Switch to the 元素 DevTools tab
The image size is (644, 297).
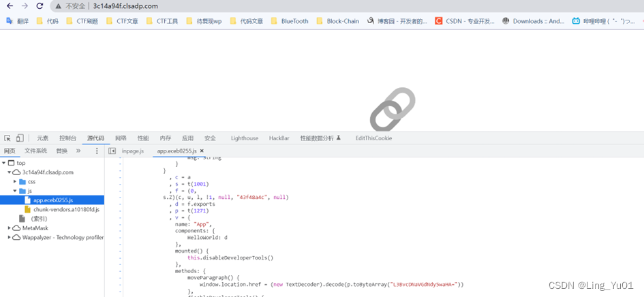tap(42, 138)
